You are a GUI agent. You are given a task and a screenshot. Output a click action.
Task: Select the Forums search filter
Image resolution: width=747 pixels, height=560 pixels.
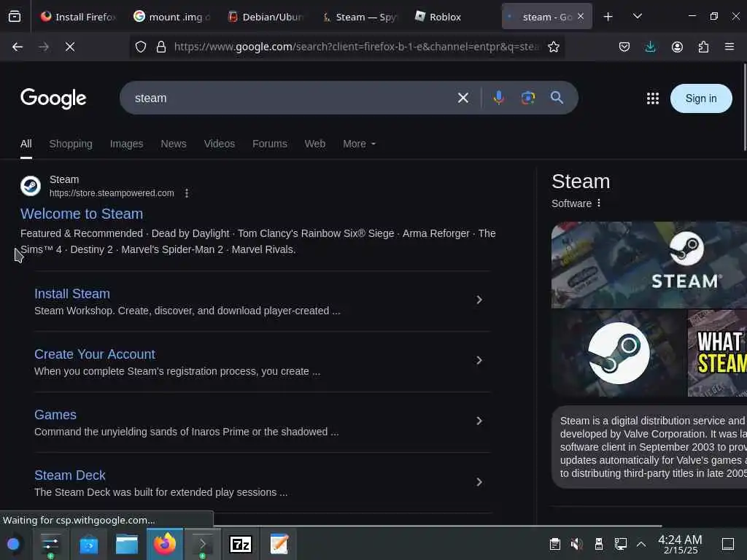pos(270,144)
